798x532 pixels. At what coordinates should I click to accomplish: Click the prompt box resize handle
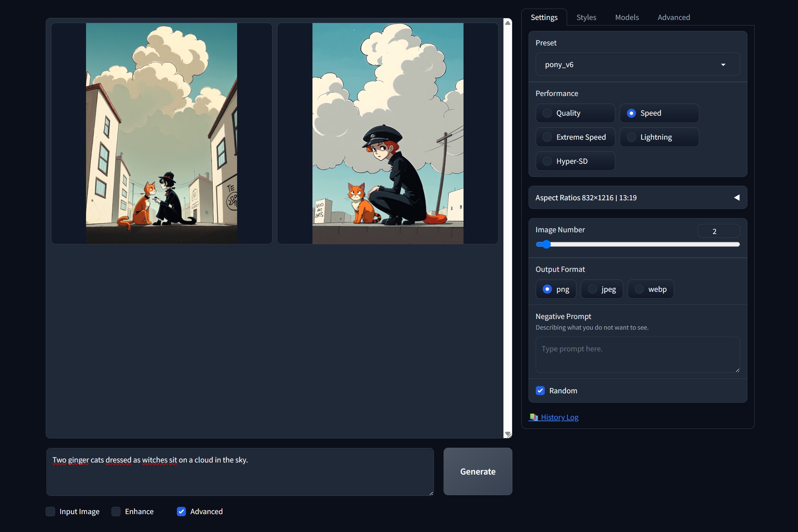pyautogui.click(x=431, y=493)
